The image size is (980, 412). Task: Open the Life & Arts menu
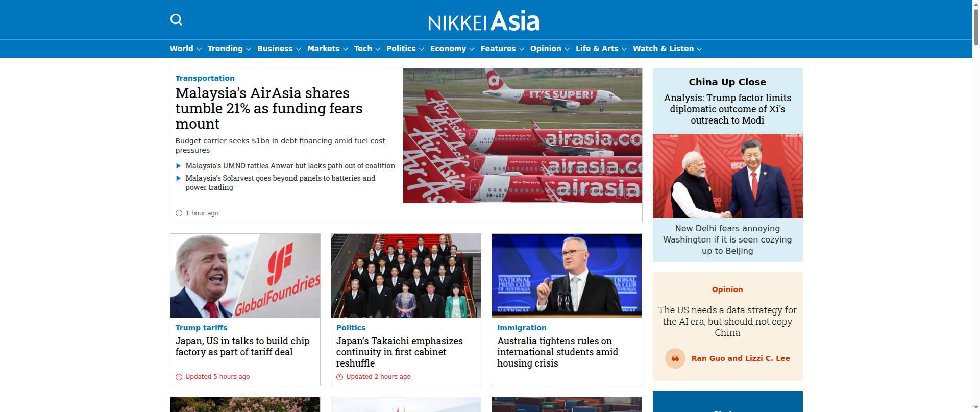597,49
